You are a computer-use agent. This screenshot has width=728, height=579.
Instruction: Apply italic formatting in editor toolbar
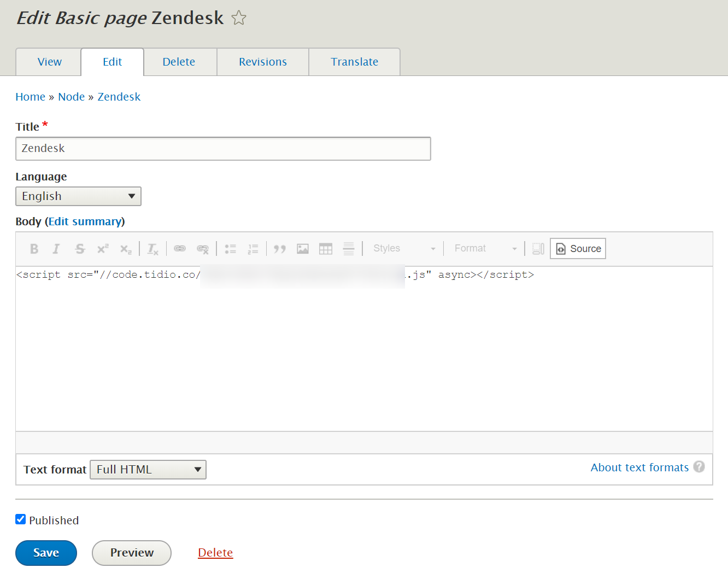(56, 249)
